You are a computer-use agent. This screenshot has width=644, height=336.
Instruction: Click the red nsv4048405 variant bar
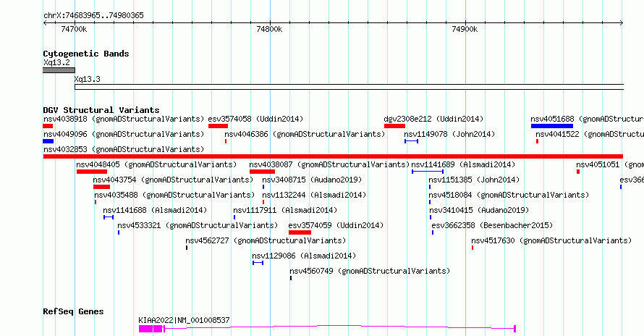tap(92, 172)
